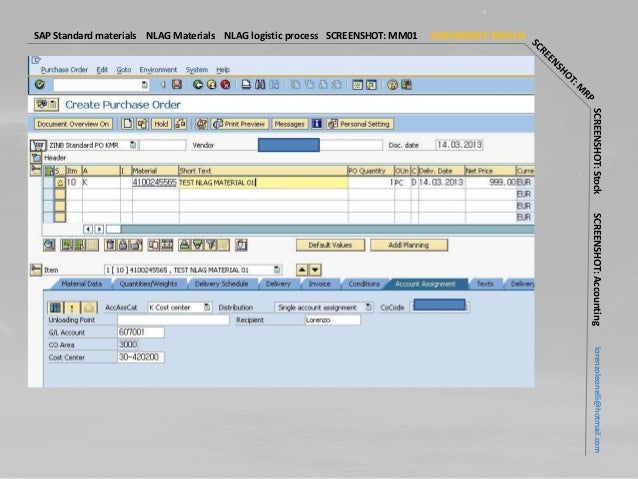Click the Other Purchase Order icon
The image size is (638, 479).
(x=142, y=124)
